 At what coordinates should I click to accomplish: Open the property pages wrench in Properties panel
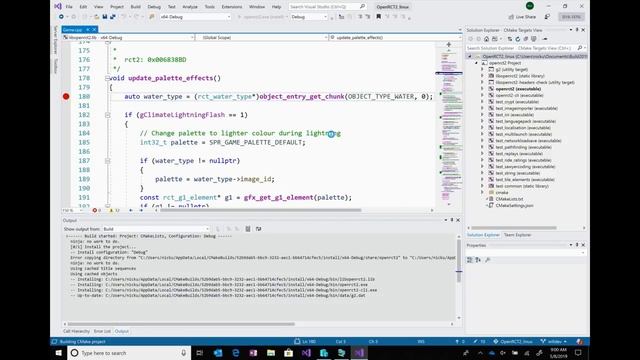point(487,260)
